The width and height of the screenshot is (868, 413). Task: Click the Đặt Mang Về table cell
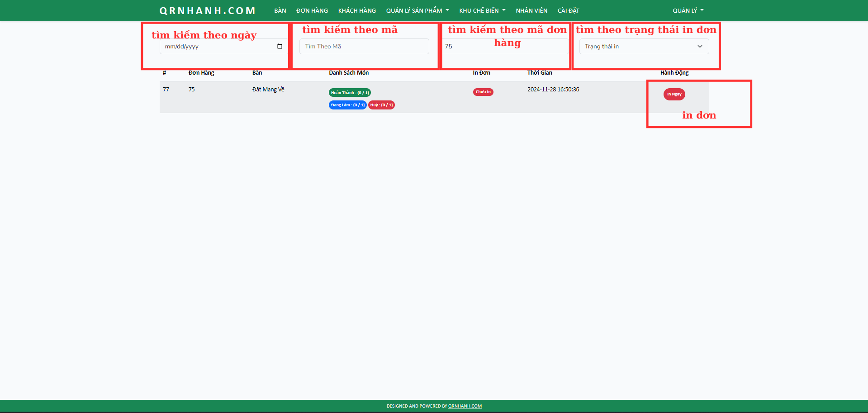point(268,90)
